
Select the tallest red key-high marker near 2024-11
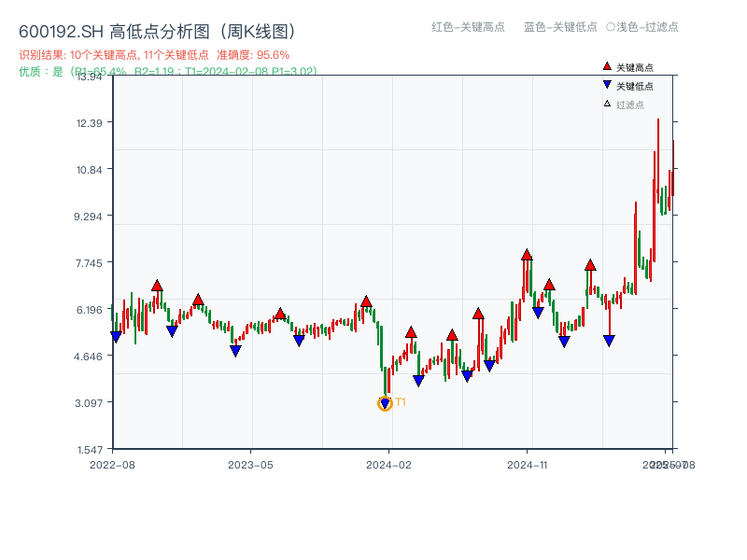(x=527, y=255)
